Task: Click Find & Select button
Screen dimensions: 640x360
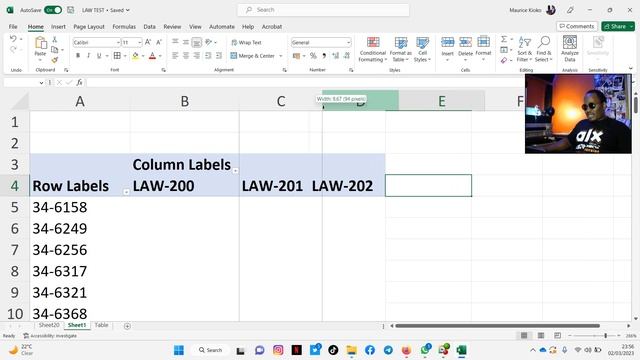Action: click(544, 49)
